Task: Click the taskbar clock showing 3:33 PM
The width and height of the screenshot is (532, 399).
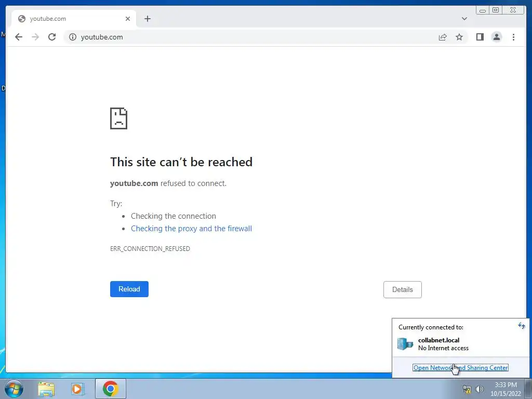Action: point(506,389)
